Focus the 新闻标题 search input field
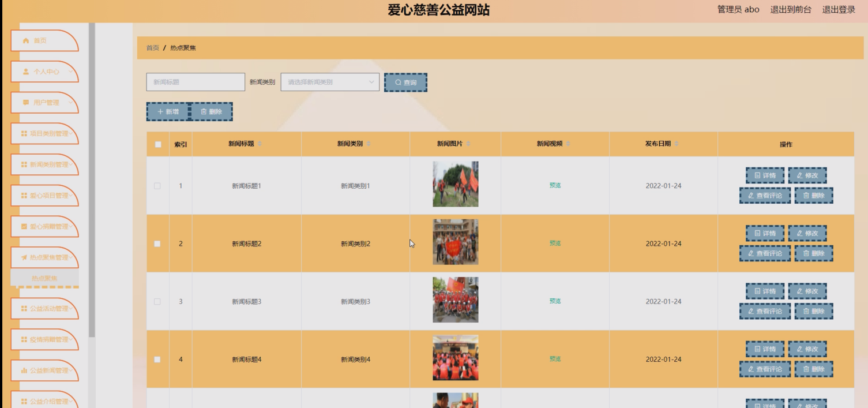 (x=196, y=82)
